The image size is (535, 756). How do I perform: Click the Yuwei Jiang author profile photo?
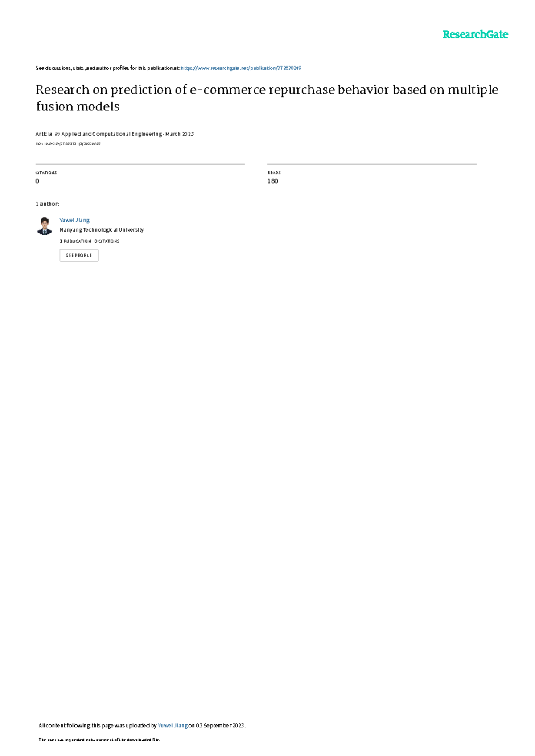tap(45, 226)
